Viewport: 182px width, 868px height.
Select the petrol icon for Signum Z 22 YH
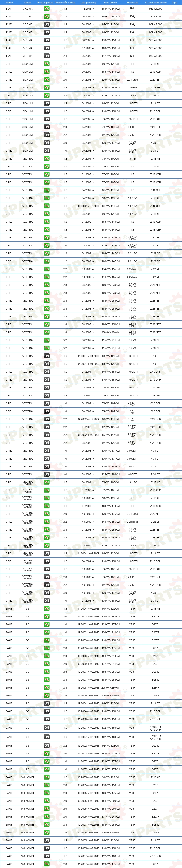point(47,88)
